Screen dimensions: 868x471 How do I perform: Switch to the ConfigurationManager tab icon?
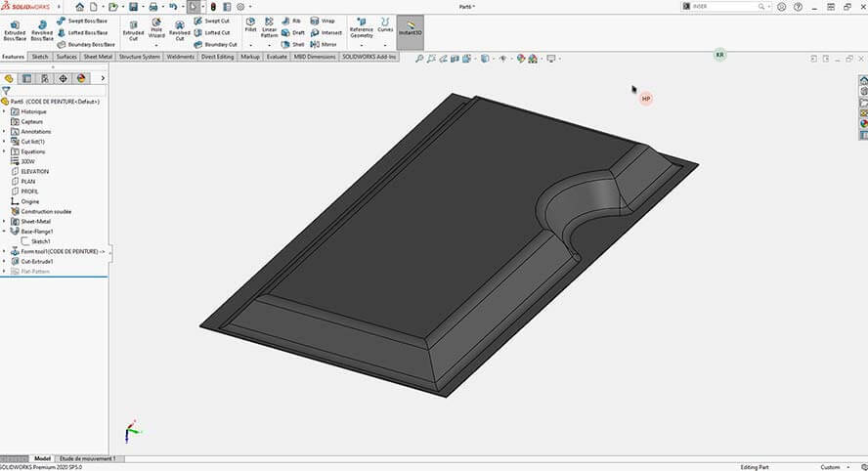point(45,78)
